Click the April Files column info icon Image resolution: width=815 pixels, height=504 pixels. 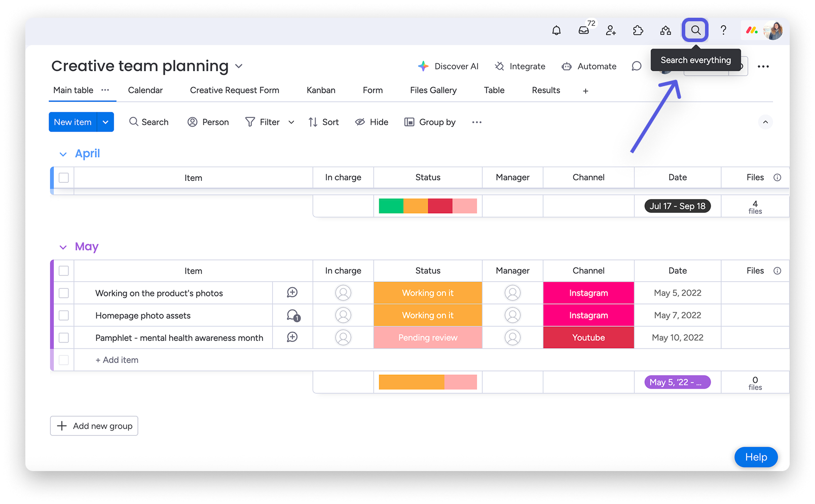777,178
